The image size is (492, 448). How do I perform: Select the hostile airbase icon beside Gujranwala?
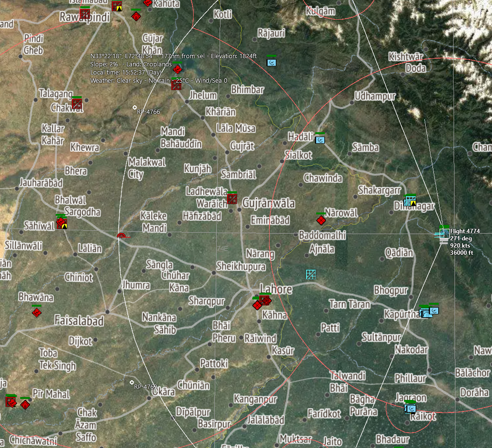point(232,199)
